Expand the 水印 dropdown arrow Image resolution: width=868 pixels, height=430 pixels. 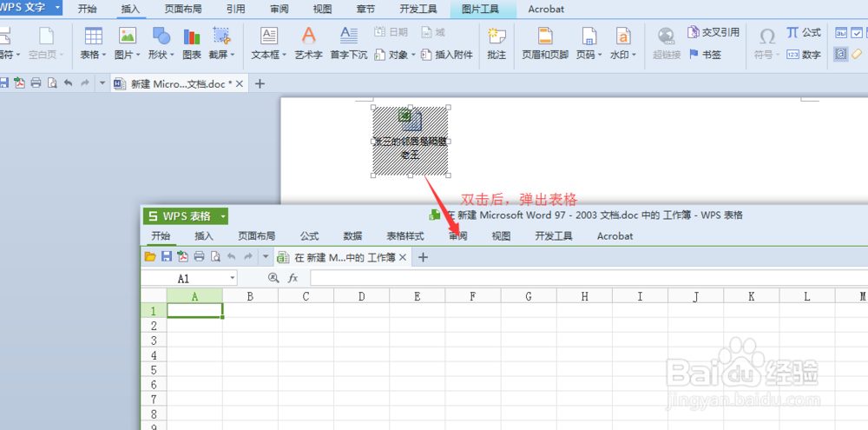coord(635,56)
